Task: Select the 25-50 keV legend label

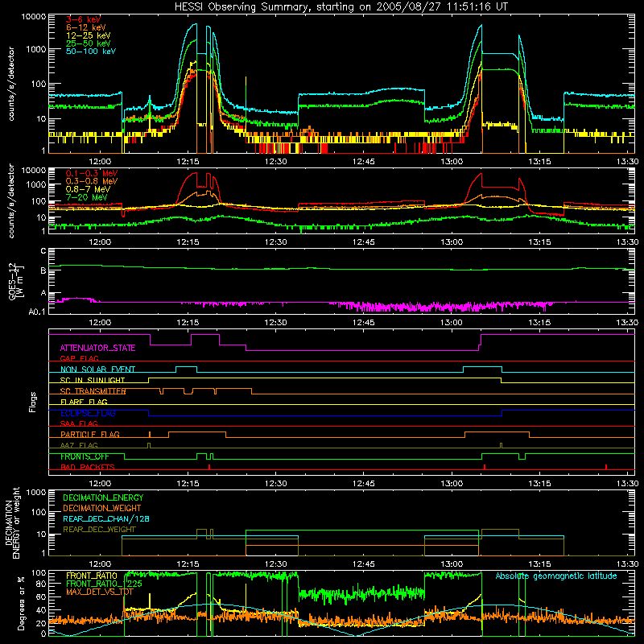Action: click(x=89, y=43)
